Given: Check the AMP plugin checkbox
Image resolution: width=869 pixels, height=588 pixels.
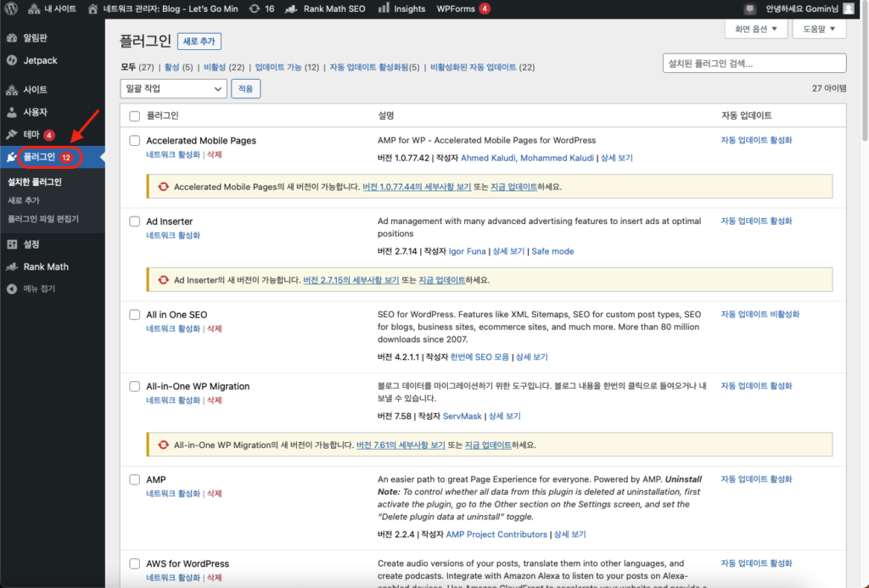Looking at the screenshot, I should coord(135,480).
